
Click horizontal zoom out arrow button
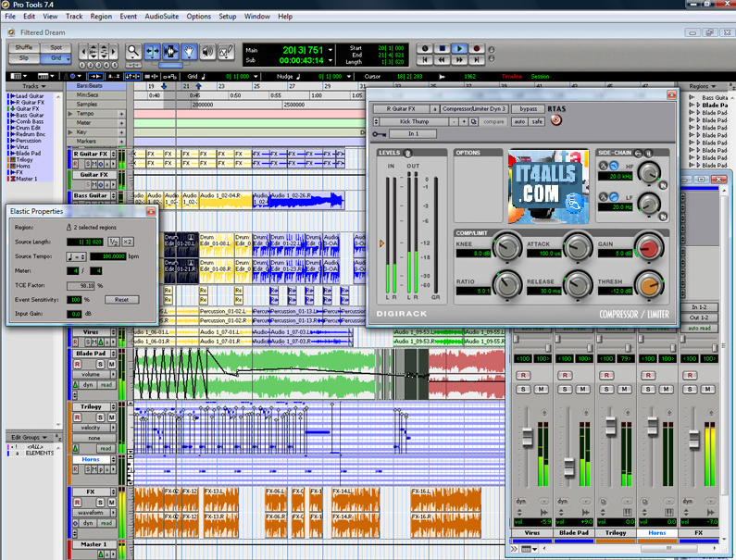click(83, 51)
